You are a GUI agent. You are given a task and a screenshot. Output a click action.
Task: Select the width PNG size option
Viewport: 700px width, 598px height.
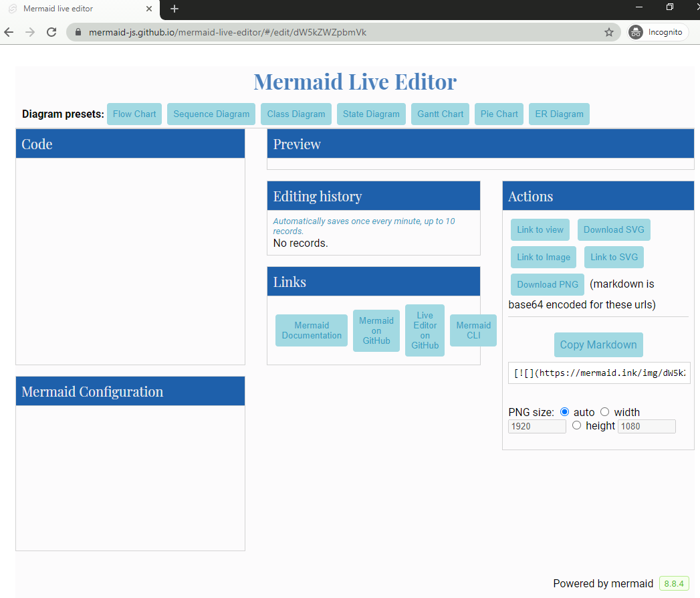(605, 412)
